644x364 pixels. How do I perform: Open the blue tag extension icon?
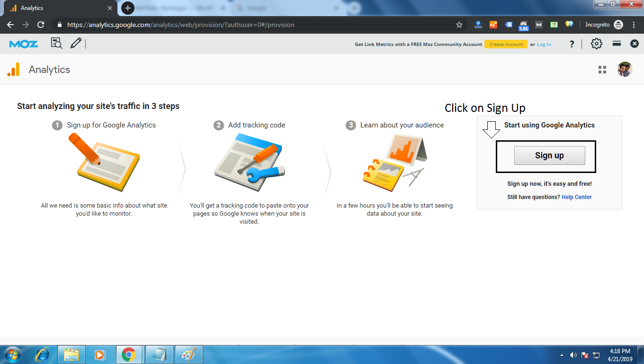coord(509,25)
